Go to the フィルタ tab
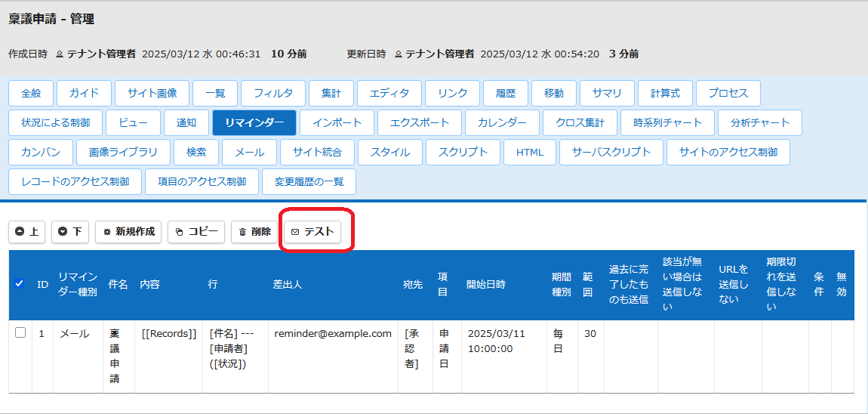Image resolution: width=868 pixels, height=414 pixels. (273, 93)
